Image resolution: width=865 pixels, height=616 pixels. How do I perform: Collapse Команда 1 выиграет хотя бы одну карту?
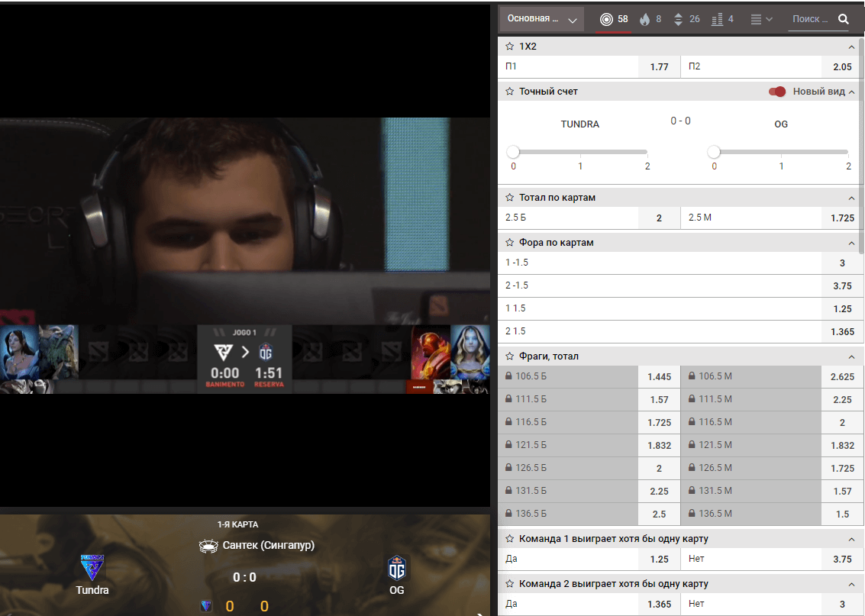851,540
